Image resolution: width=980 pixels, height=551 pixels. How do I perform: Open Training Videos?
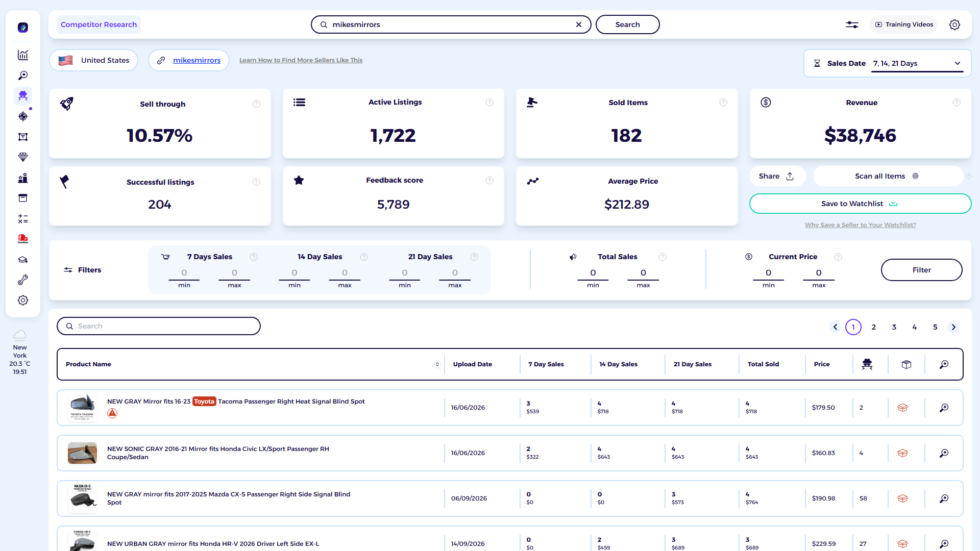[x=903, y=24]
